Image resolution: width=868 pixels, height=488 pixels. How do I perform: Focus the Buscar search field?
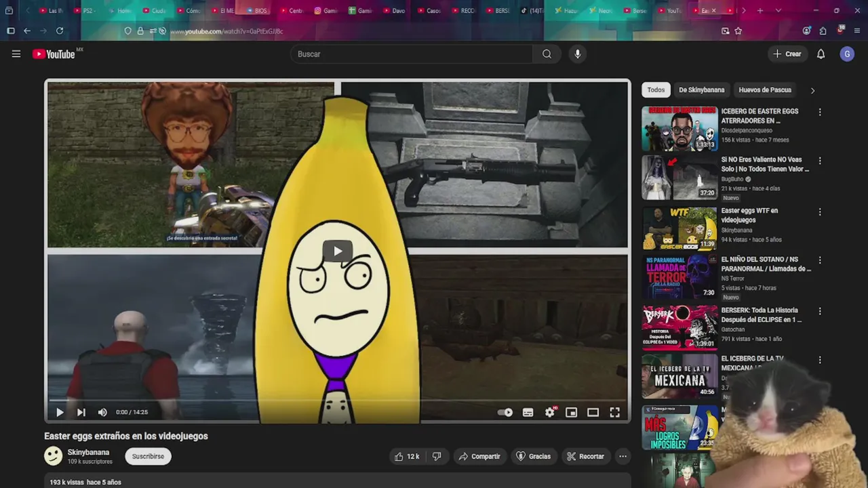[x=412, y=54]
